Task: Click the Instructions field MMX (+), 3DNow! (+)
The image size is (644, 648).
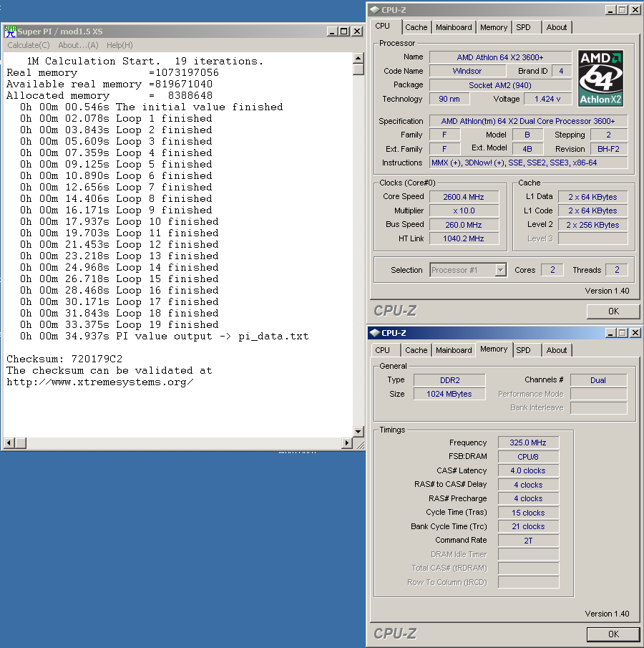Action: pos(528,163)
